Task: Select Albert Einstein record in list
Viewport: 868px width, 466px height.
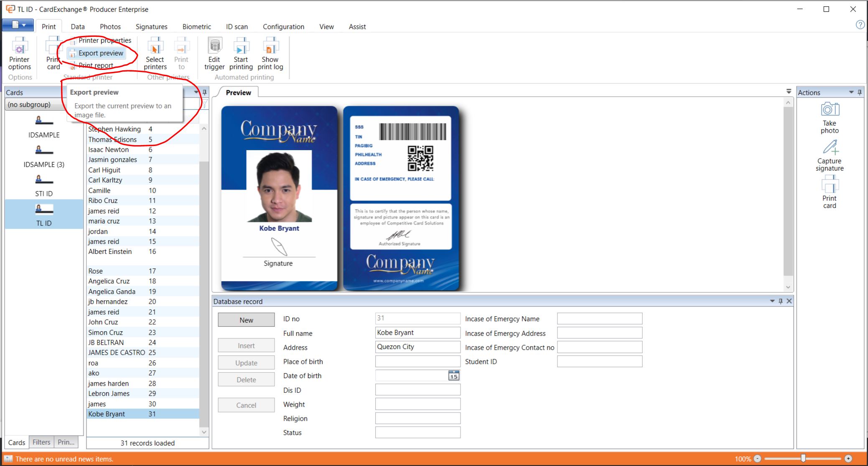Action: (x=110, y=251)
